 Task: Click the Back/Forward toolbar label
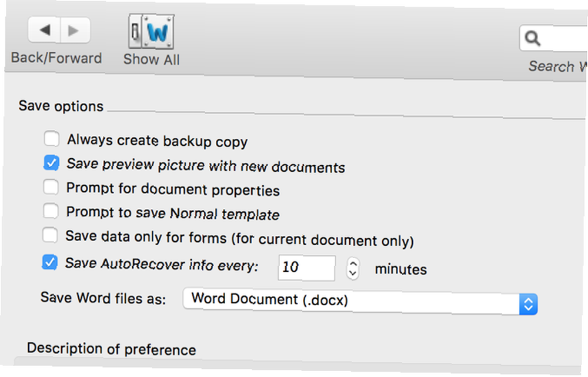pos(56,58)
